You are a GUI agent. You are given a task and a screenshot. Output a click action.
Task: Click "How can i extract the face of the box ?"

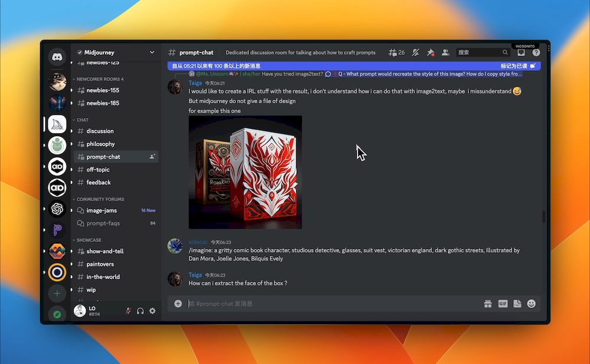point(238,283)
